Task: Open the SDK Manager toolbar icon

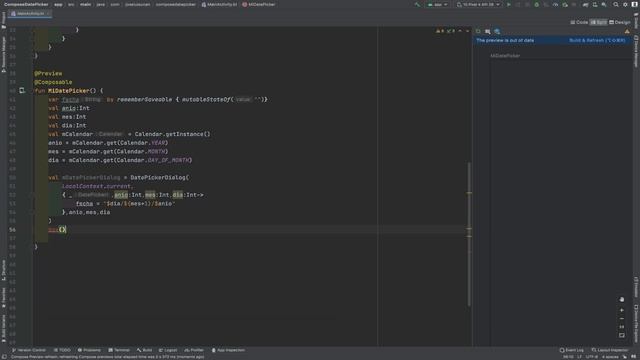Action: [x=604, y=4]
